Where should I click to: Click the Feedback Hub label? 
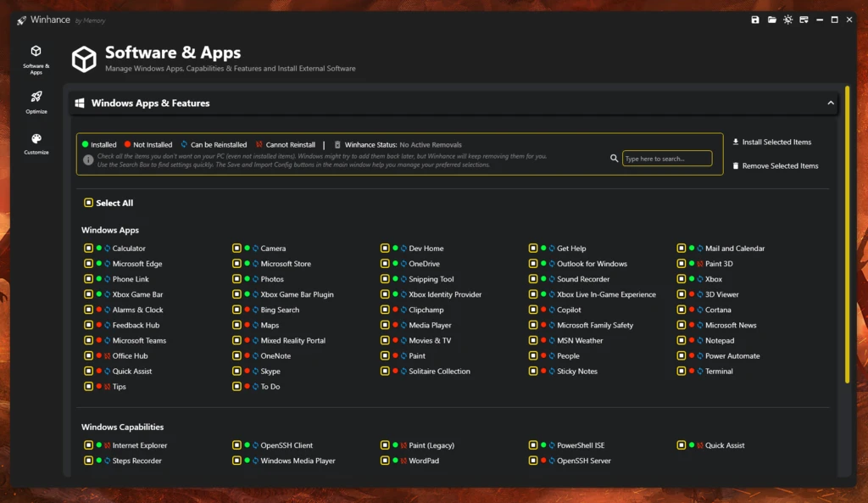point(136,325)
